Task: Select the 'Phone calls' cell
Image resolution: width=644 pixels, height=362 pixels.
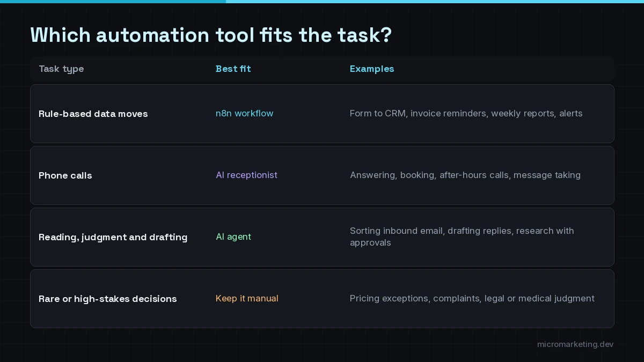Action: pos(65,175)
